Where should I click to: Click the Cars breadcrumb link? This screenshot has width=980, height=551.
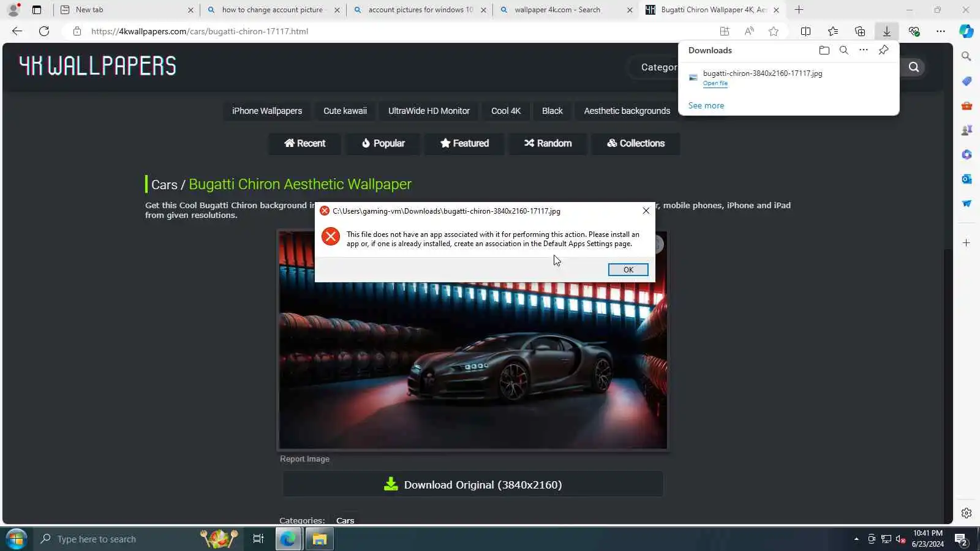point(164,184)
